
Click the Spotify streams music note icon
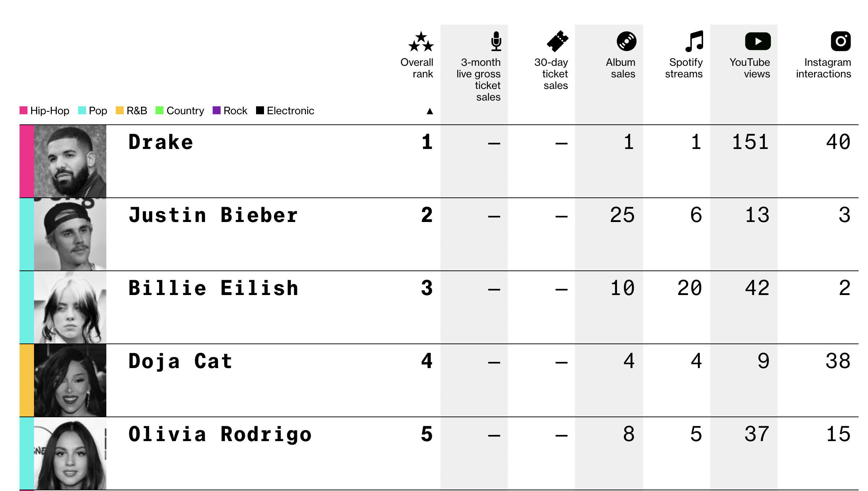(x=694, y=41)
